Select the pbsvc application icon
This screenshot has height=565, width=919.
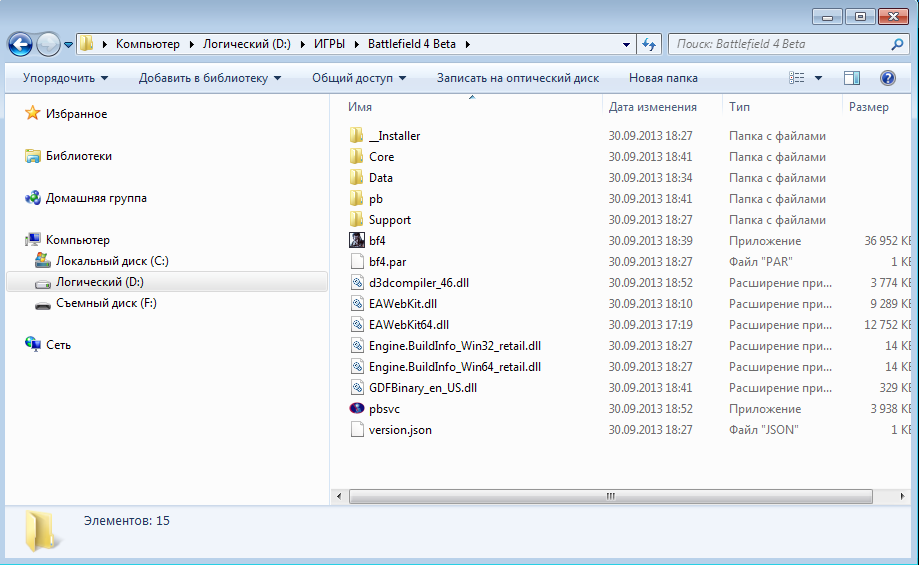tap(356, 409)
